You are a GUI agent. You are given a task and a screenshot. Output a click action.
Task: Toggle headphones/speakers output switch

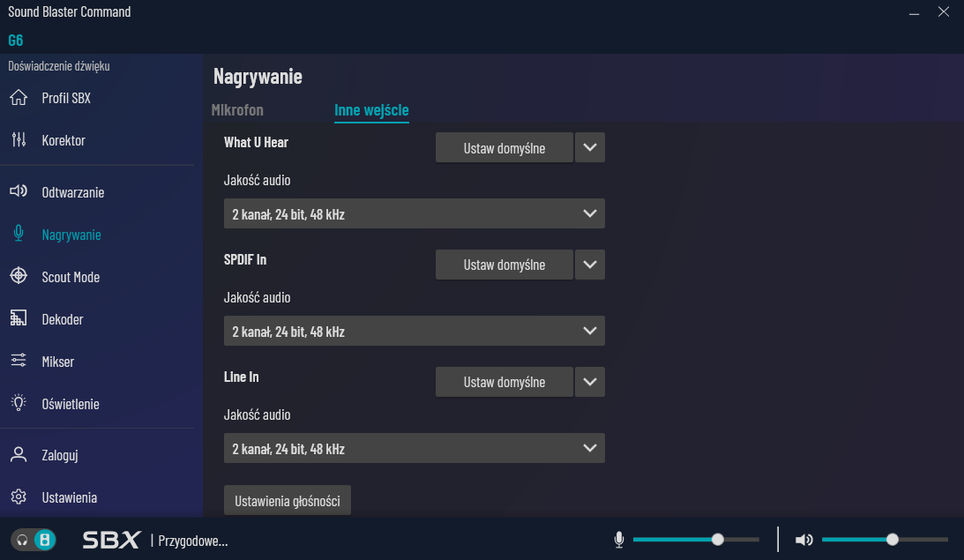pos(34,540)
